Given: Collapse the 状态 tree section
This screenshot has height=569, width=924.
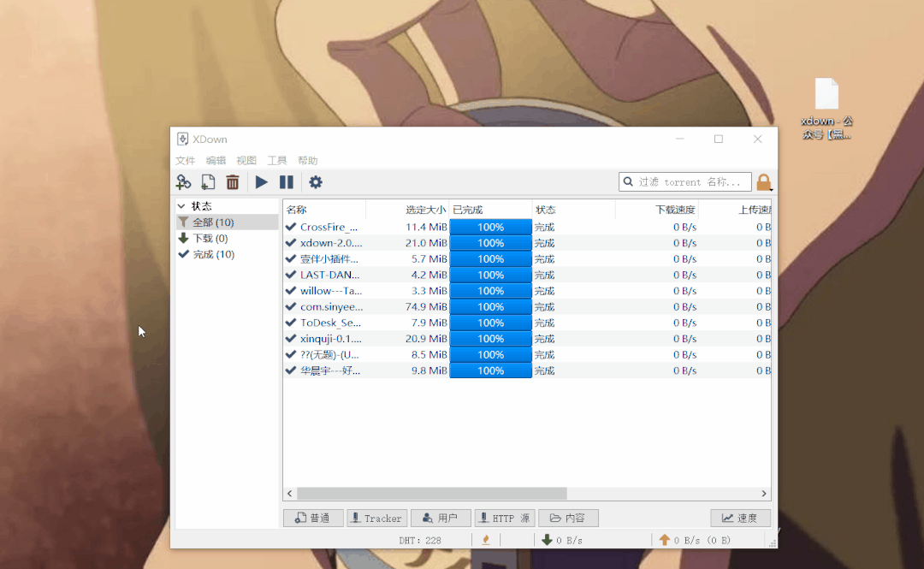Looking at the screenshot, I should coord(181,206).
